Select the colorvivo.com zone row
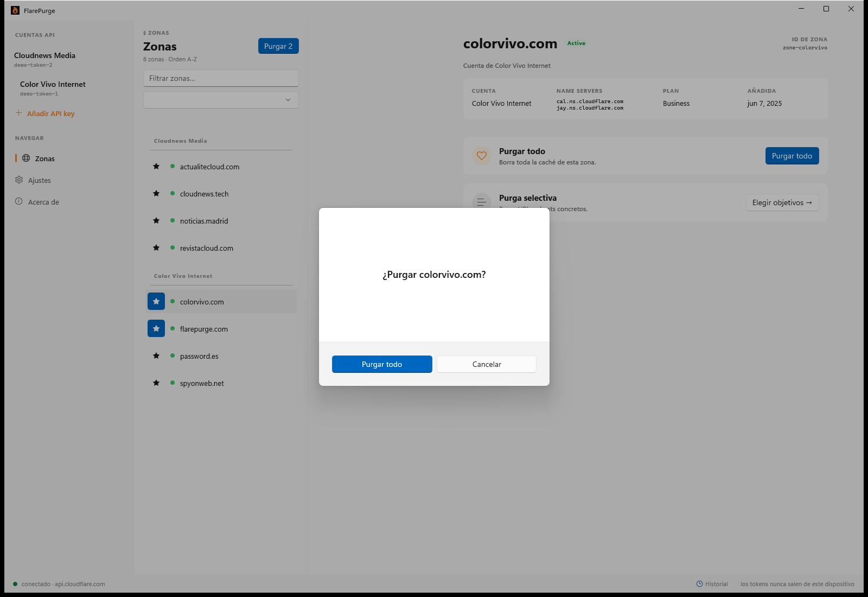 221,302
